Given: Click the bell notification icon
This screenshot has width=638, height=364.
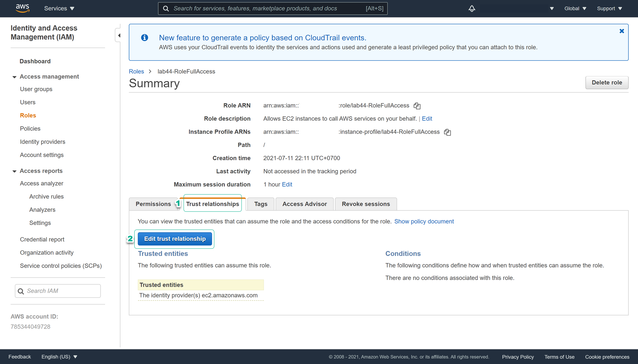Looking at the screenshot, I should 473,8.
